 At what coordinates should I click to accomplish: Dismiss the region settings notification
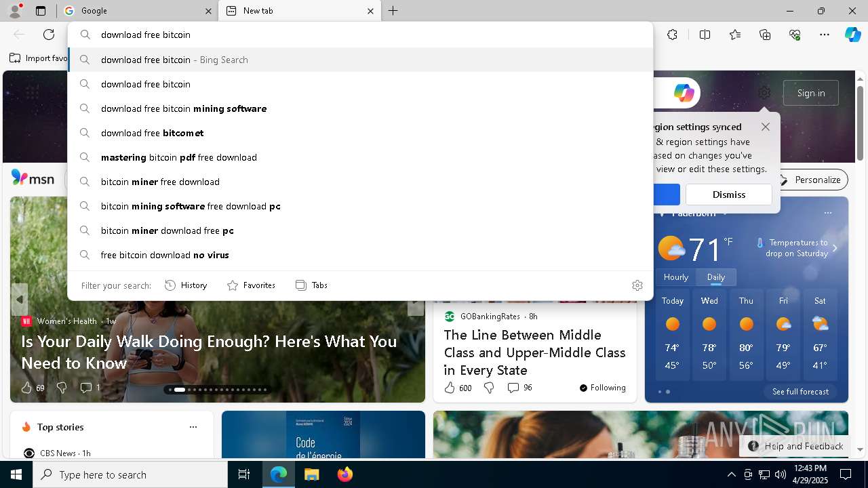729,195
